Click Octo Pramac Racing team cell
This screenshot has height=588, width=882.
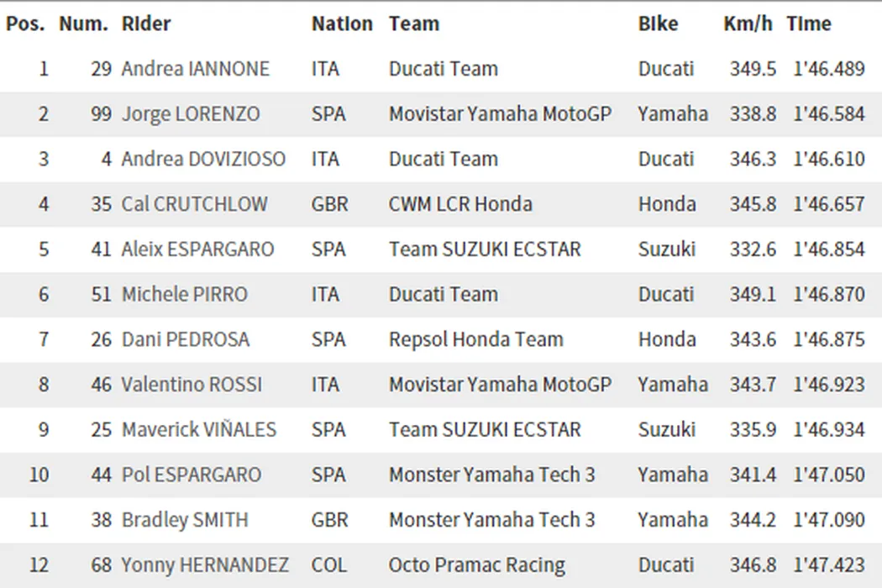point(476,565)
